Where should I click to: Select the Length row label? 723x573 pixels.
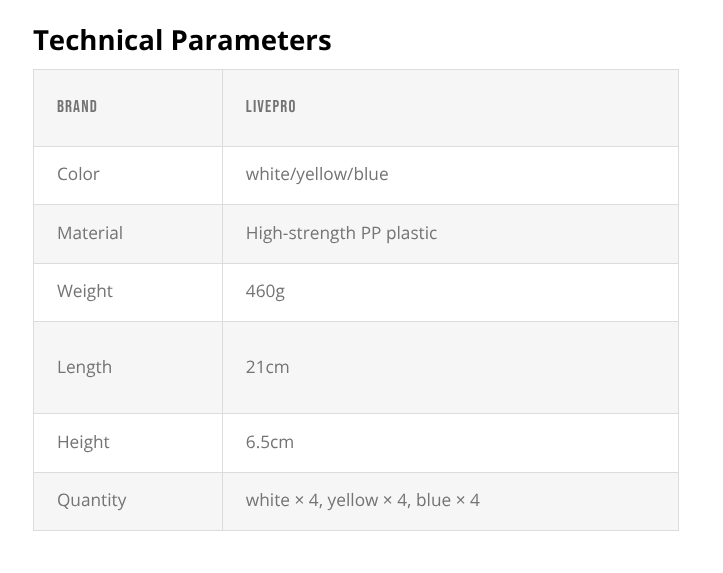84,367
